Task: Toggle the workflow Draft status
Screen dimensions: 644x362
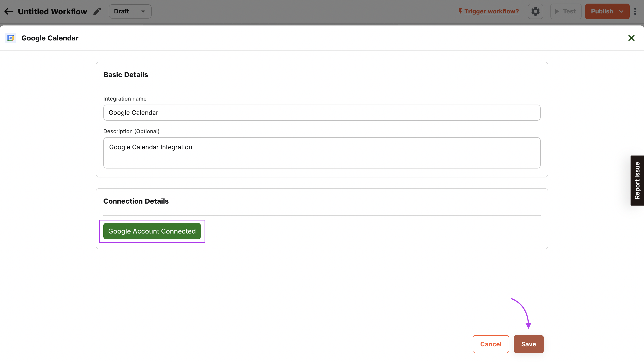Action: [130, 11]
